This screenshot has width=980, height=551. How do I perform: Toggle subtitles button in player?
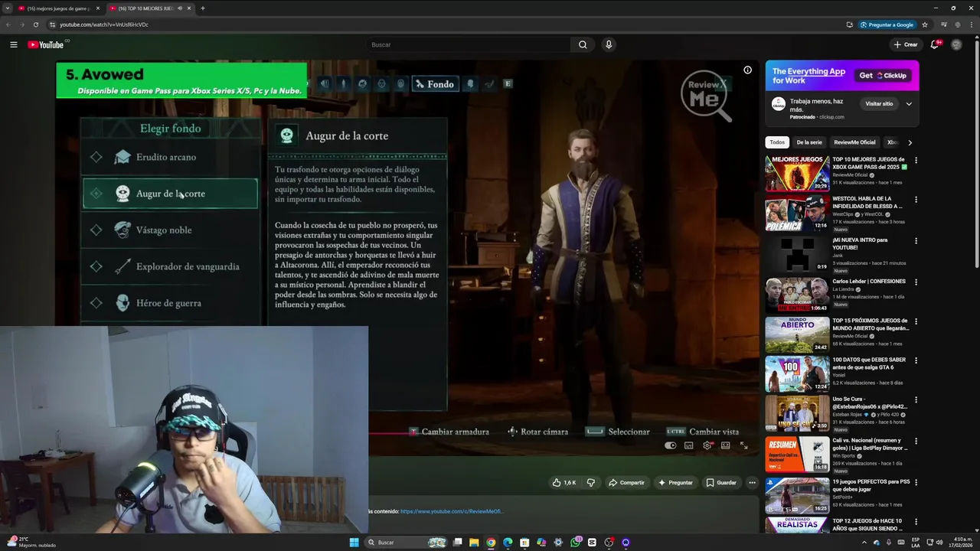click(688, 445)
